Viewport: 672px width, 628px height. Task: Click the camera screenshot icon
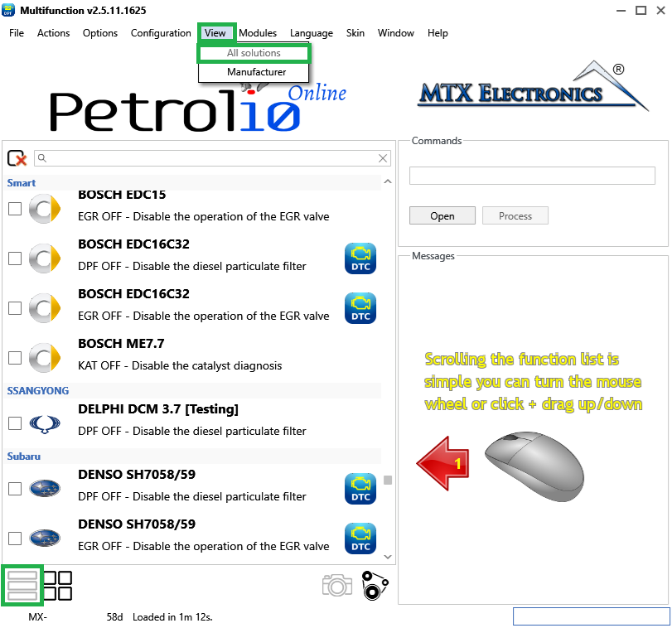337,586
